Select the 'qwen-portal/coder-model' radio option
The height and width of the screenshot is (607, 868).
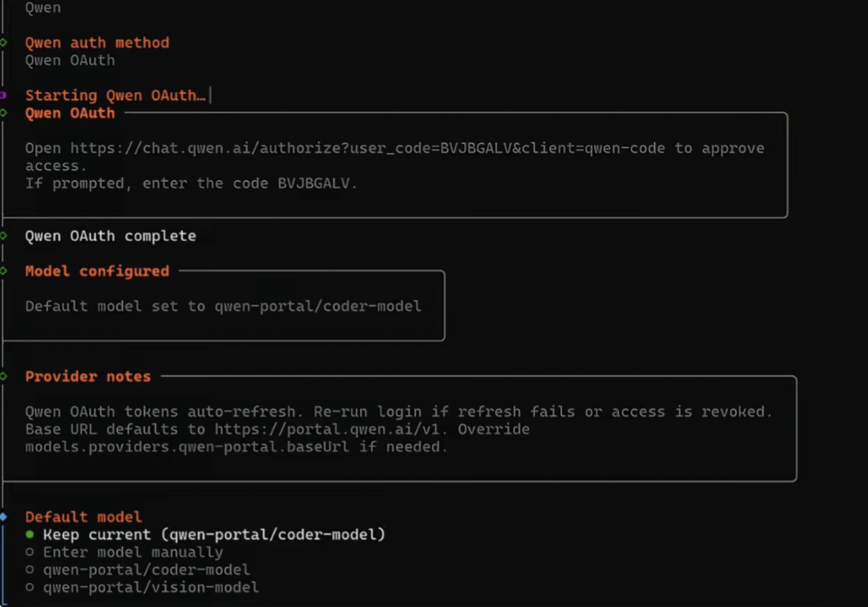click(138, 570)
